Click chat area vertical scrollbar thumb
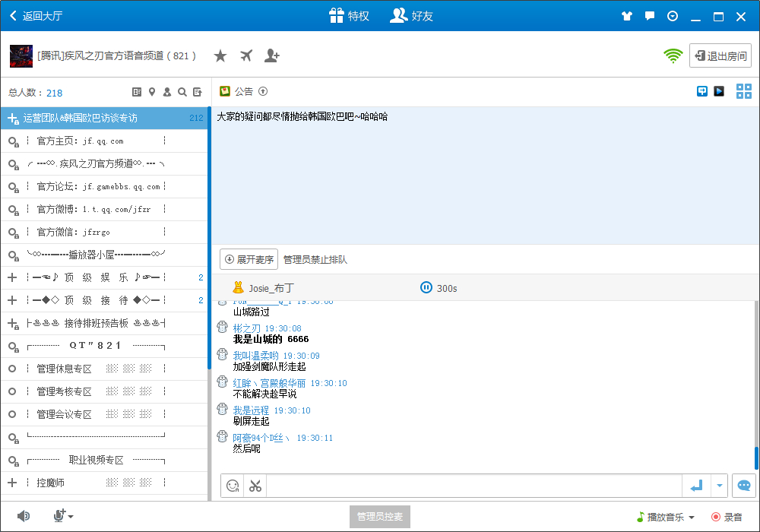Image resolution: width=760 pixels, height=532 pixels. (756, 458)
